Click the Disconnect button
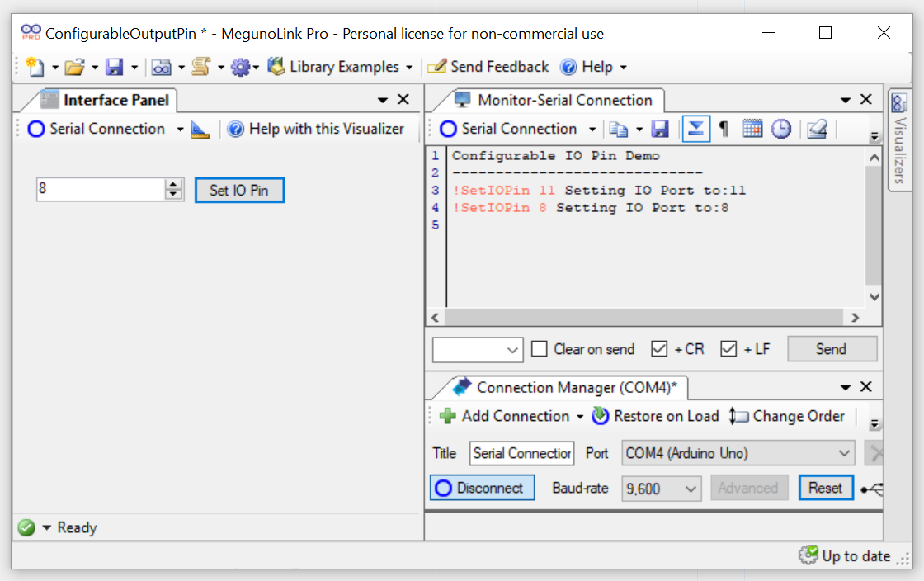 click(482, 488)
